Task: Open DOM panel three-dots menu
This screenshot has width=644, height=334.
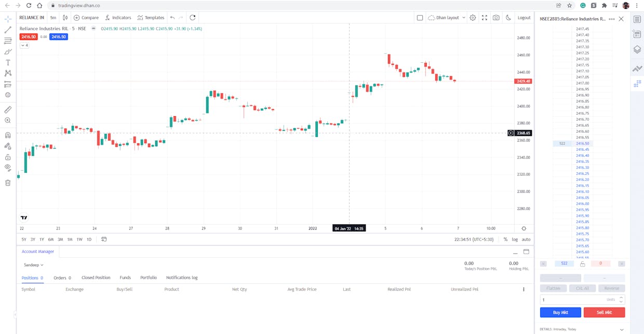Action: click(611, 19)
